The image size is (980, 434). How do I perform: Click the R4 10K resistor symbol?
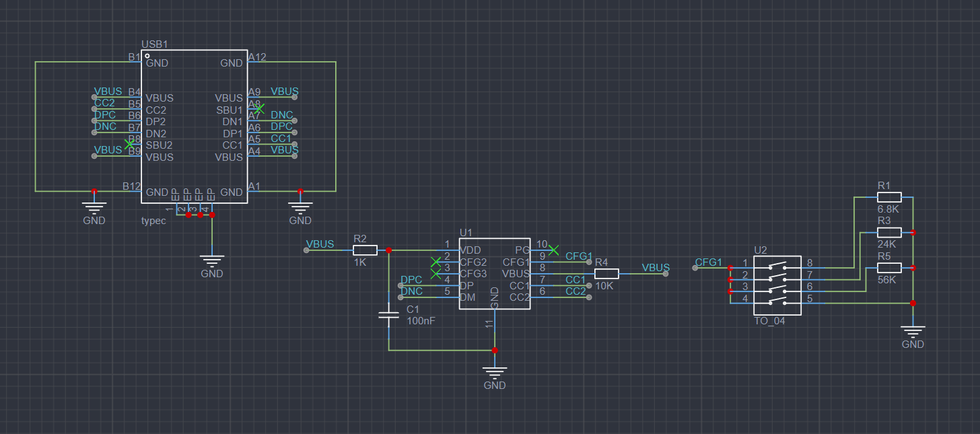tap(606, 274)
